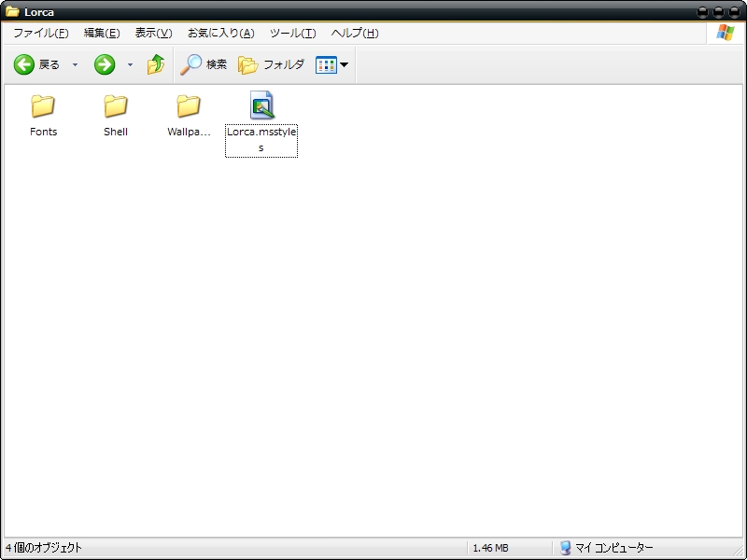Image resolution: width=747 pixels, height=560 pixels.
Task: Click the マイ コンピューター status text
Action: (x=614, y=548)
